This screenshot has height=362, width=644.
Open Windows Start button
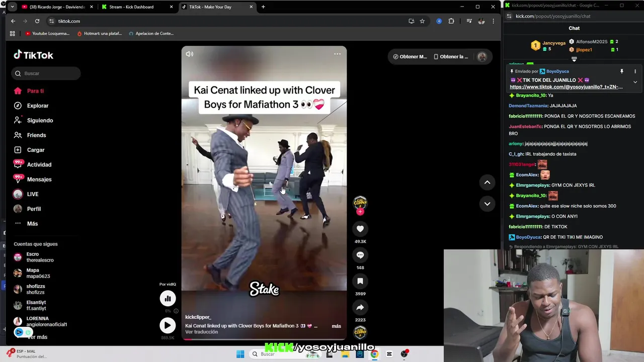tap(240, 354)
